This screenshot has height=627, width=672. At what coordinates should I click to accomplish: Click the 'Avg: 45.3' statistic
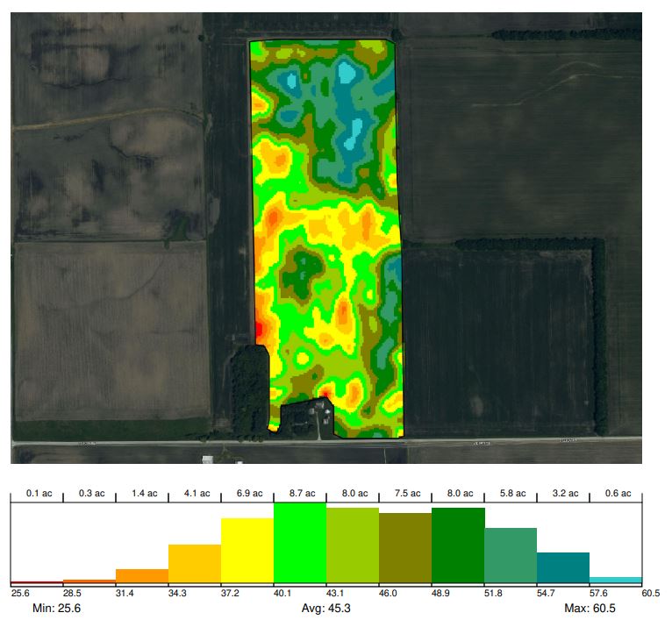[x=325, y=609]
